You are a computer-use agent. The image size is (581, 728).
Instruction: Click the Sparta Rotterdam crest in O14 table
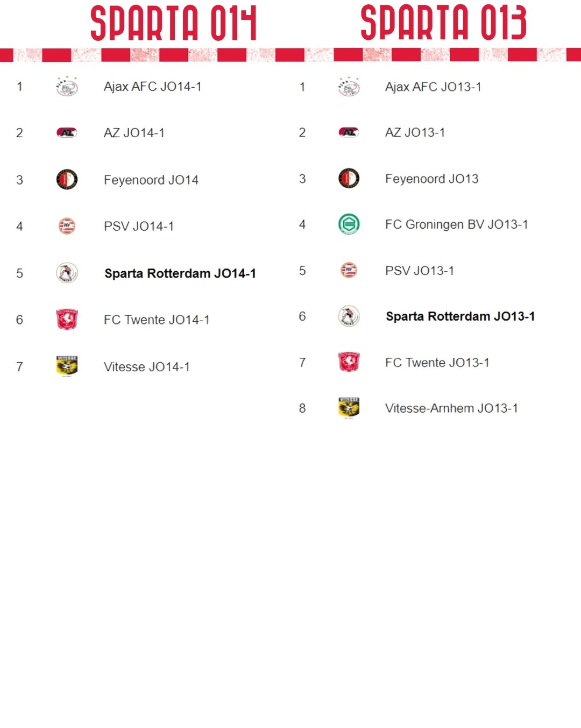point(67,273)
